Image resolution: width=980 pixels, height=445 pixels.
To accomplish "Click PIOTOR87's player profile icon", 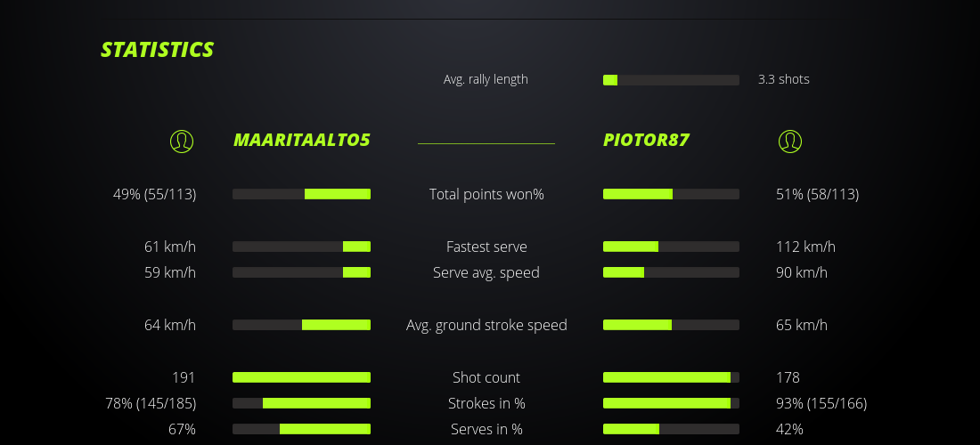I will tap(789, 141).
